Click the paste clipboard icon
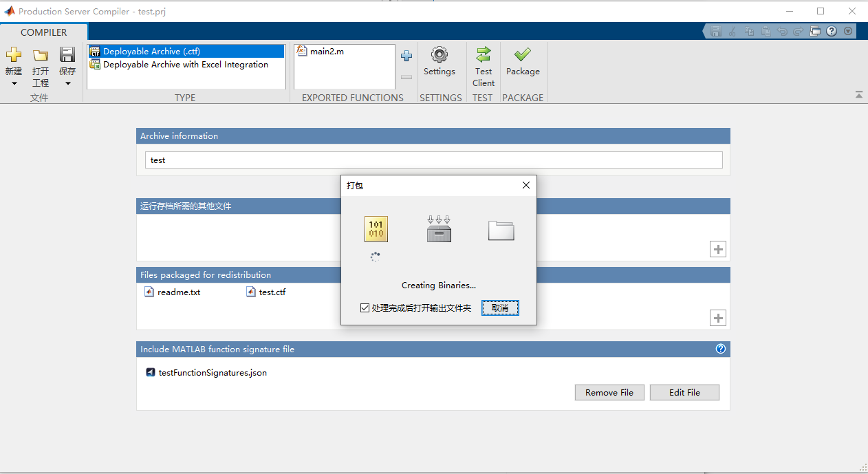Screen dimensions: 868x474 click(x=766, y=31)
